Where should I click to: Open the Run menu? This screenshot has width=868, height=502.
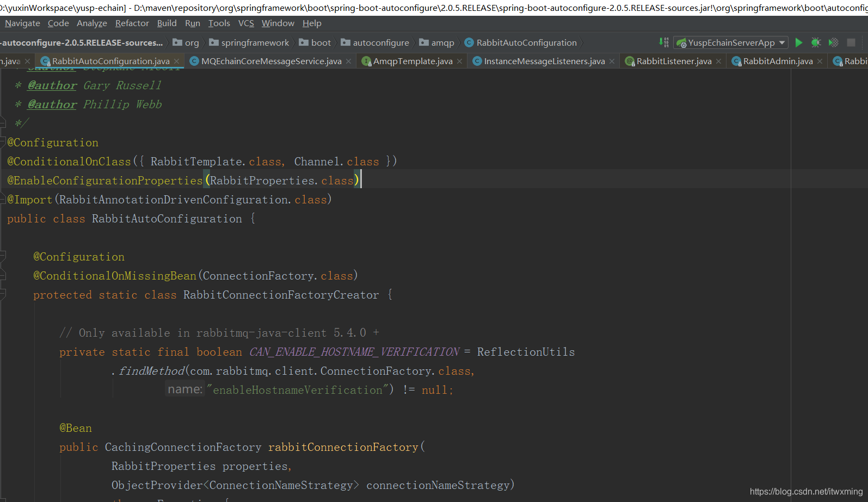click(193, 23)
